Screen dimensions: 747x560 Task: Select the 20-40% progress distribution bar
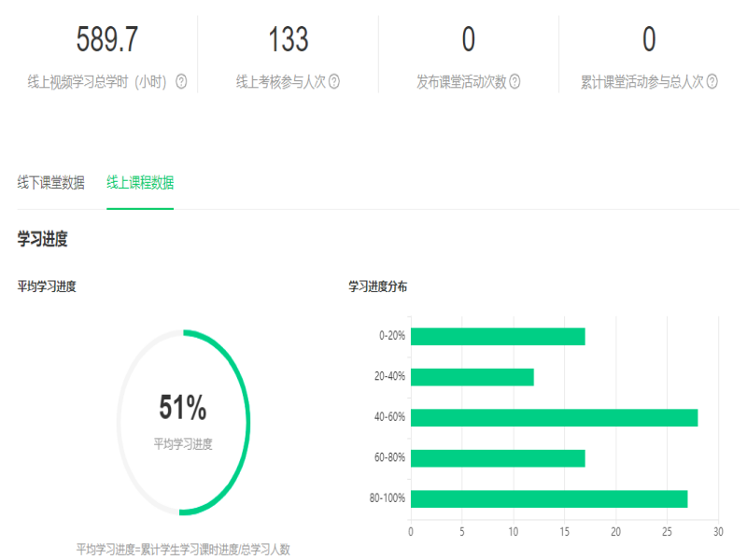pyautogui.click(x=472, y=377)
